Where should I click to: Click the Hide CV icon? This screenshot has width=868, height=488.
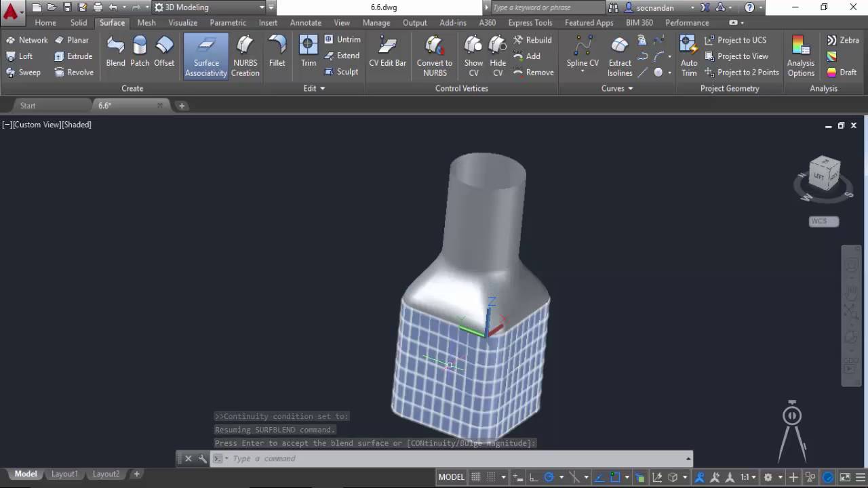point(498,57)
